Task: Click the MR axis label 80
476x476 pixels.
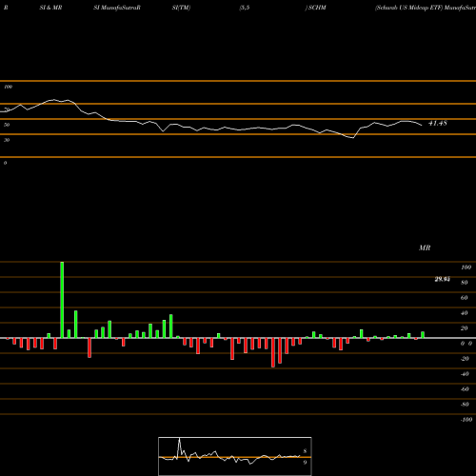Action: pos(465,283)
